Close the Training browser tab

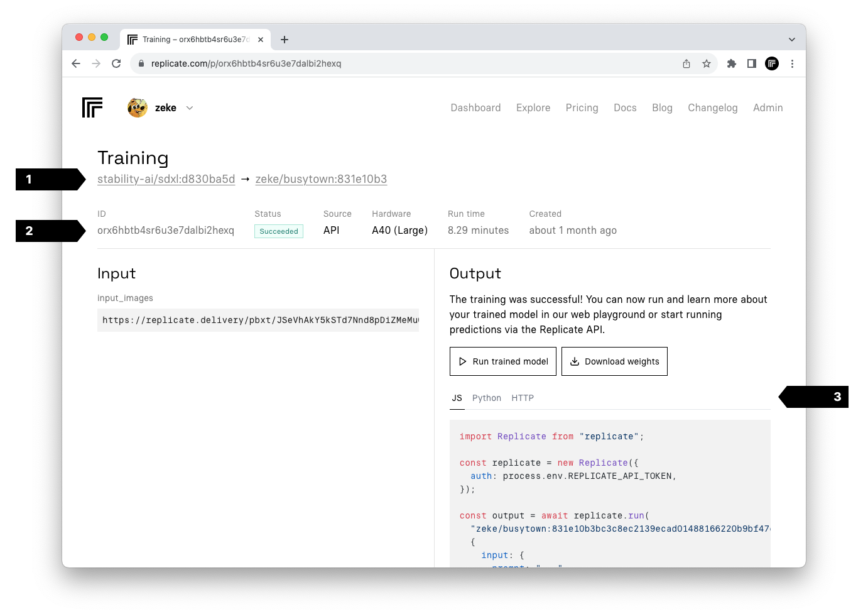pos(261,40)
